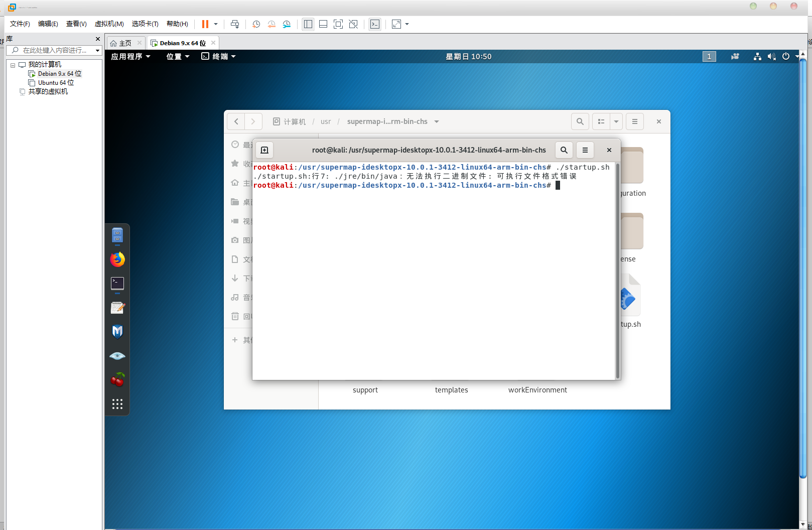
Task: Search in the terminal window
Action: coord(564,150)
